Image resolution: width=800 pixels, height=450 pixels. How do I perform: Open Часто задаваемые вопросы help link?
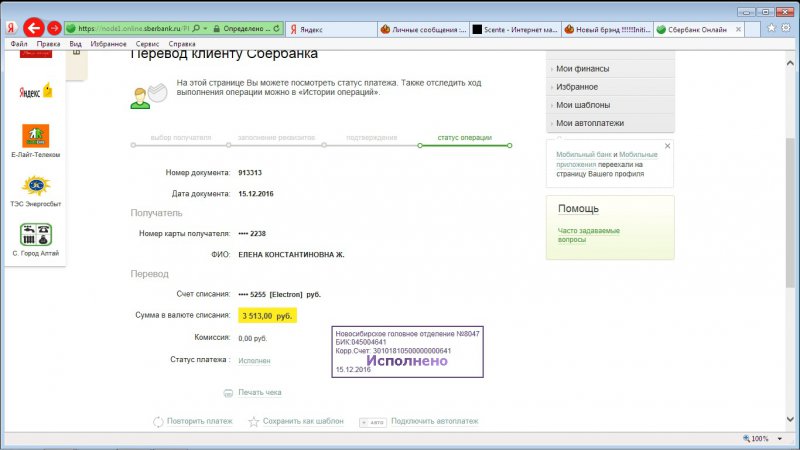pyautogui.click(x=588, y=235)
